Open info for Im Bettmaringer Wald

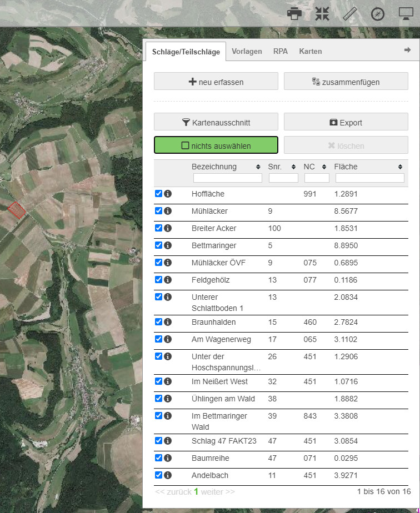pos(168,416)
